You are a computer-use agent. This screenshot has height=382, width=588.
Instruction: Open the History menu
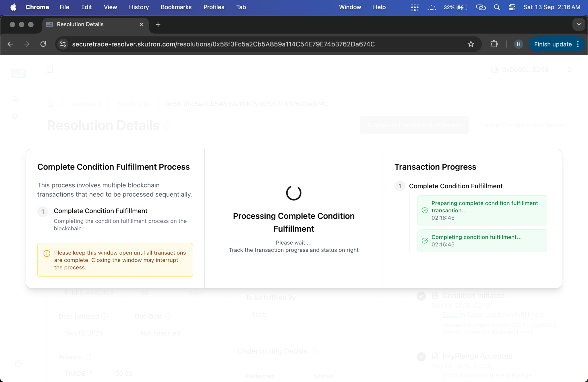click(x=139, y=7)
